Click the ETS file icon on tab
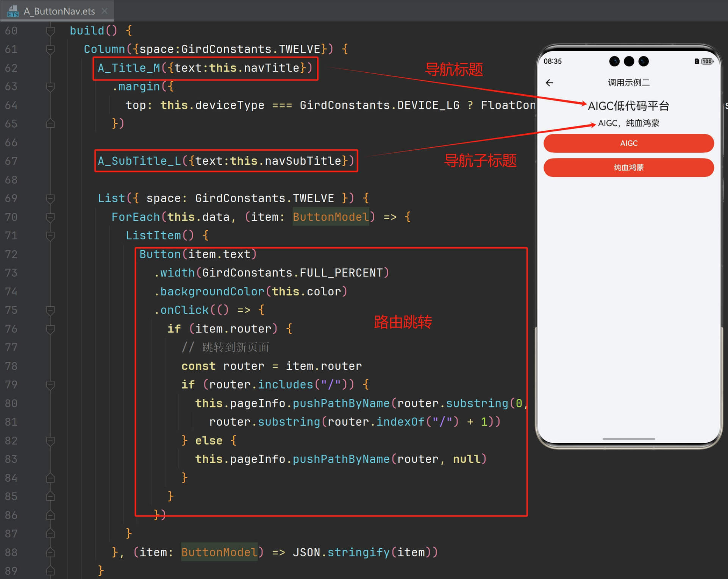 (x=12, y=11)
